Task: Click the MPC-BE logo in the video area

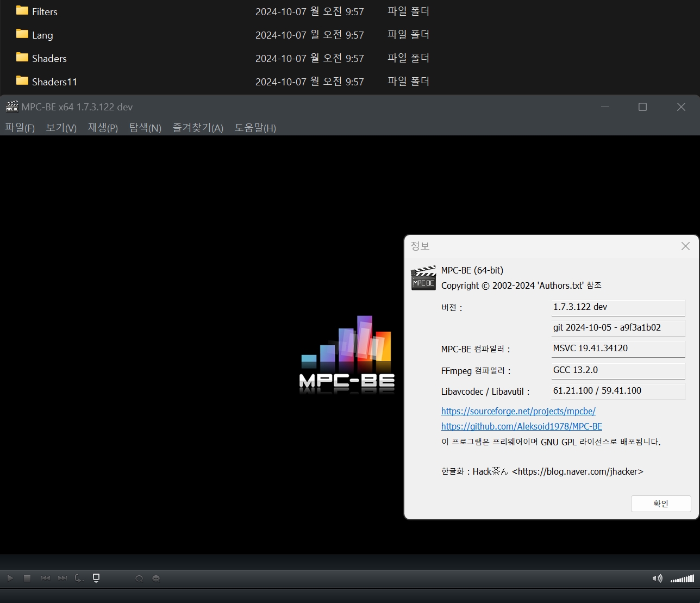Action: 347,354
